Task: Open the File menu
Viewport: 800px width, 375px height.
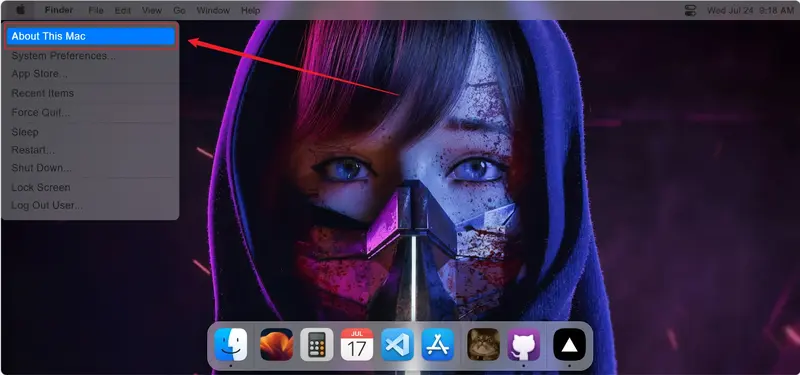Action: tap(96, 10)
